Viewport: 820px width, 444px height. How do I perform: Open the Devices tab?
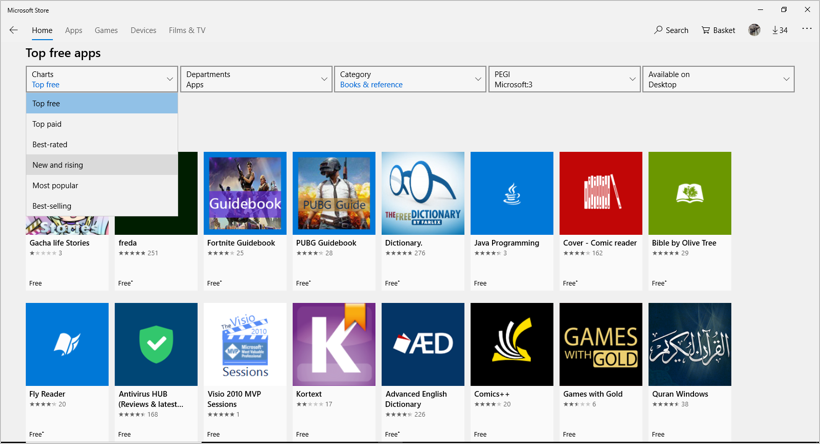coord(143,30)
